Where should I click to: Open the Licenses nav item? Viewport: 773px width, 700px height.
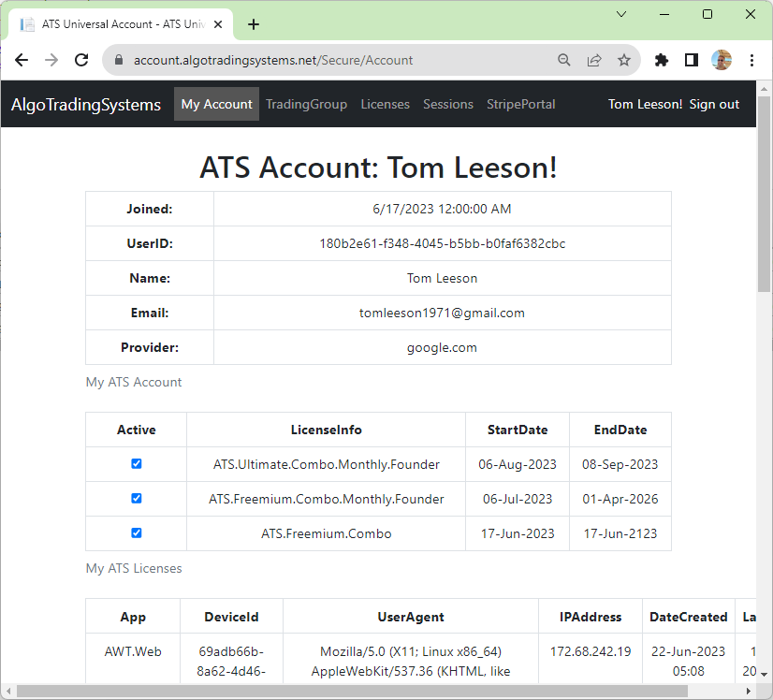click(385, 104)
